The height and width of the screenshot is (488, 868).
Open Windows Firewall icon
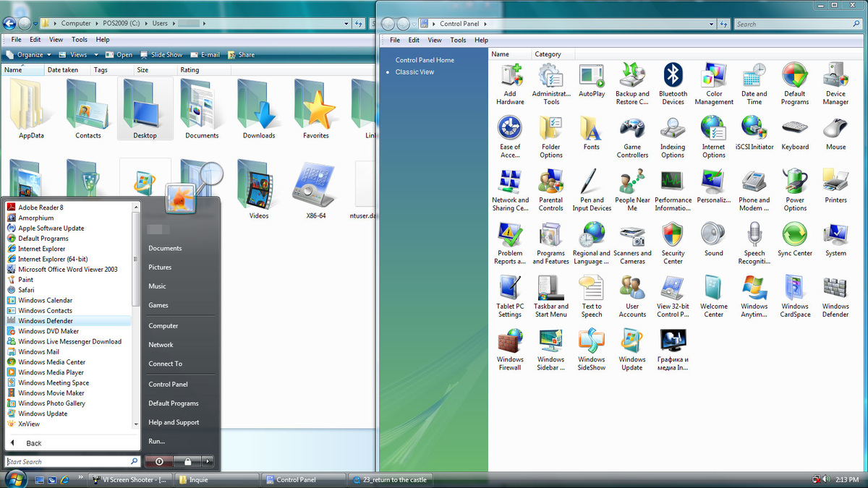[510, 350]
